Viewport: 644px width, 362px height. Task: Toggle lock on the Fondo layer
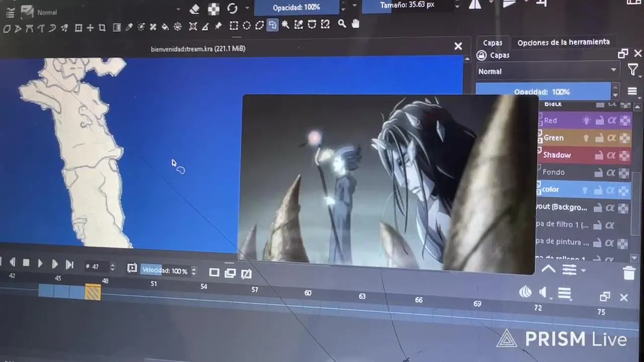click(x=598, y=172)
